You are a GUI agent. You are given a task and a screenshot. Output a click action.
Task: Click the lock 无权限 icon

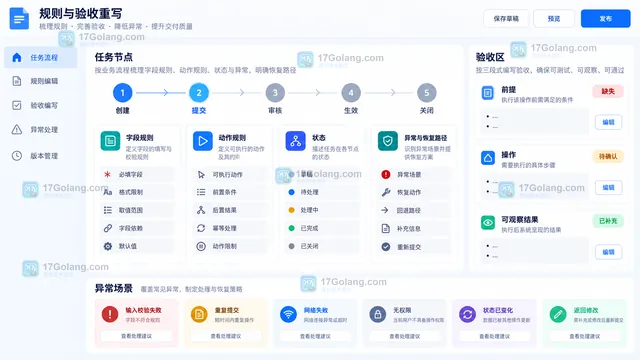tap(378, 314)
